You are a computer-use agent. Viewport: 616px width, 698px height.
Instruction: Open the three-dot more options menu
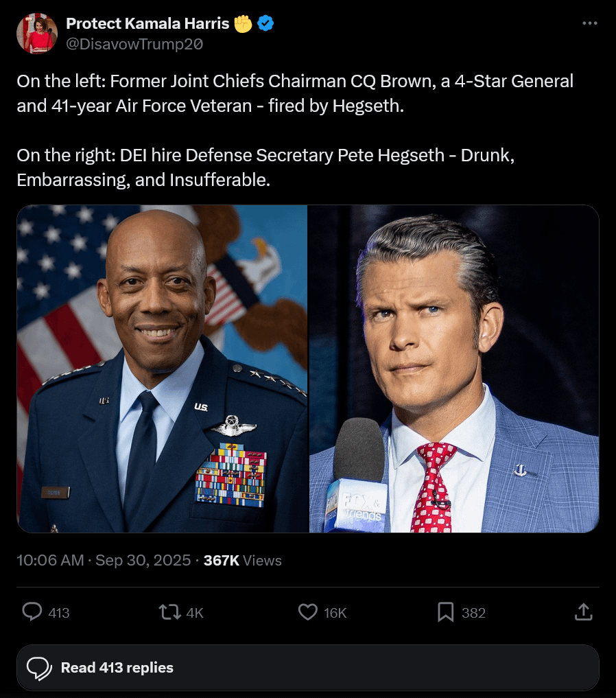pos(589,23)
